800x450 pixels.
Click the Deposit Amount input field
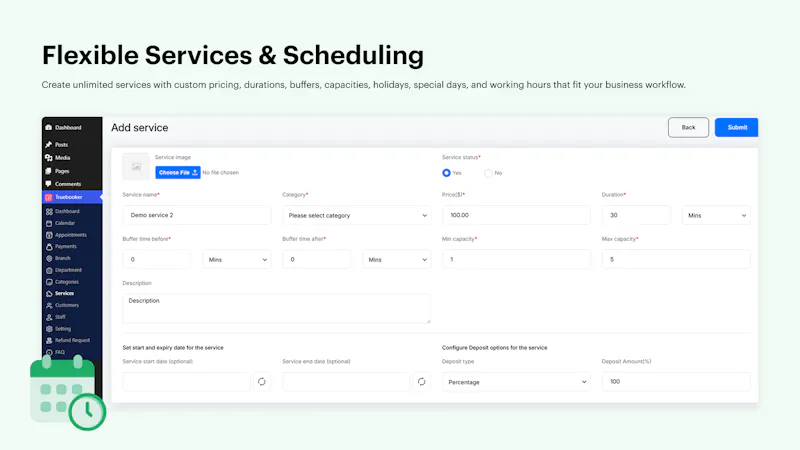click(x=676, y=382)
